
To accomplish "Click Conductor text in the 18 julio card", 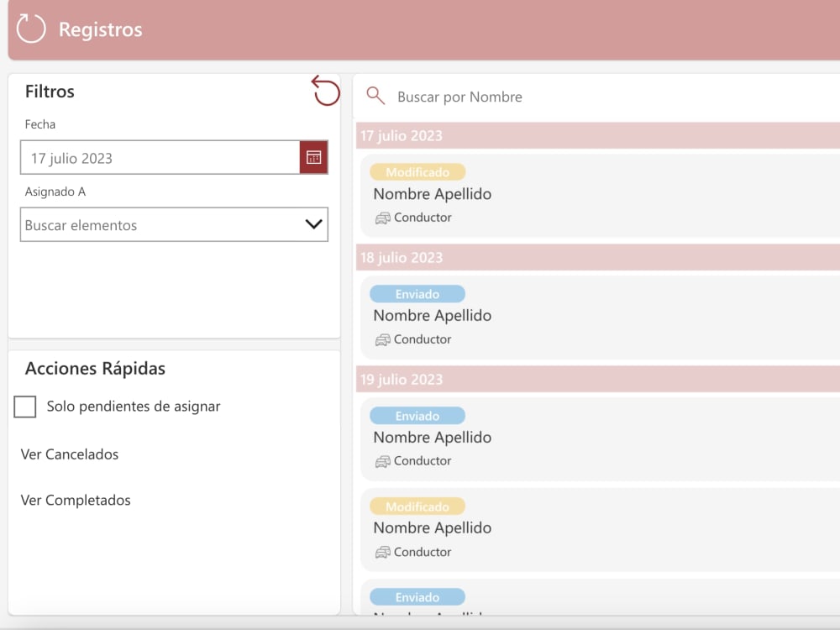I will click(x=423, y=339).
